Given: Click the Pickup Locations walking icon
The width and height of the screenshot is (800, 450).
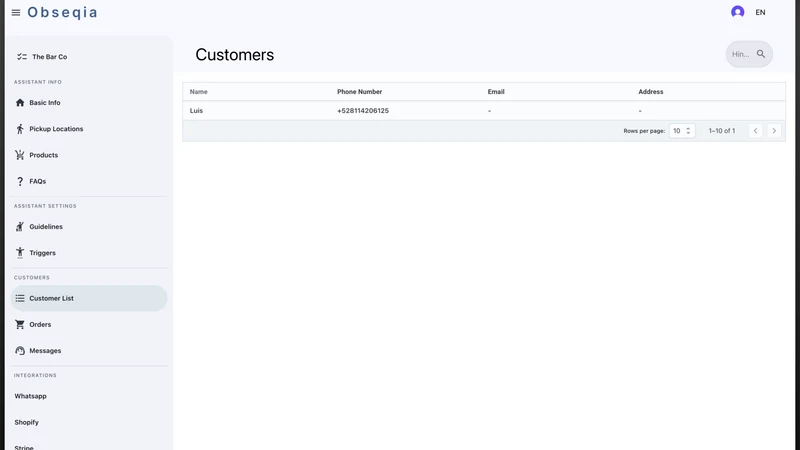Looking at the screenshot, I should click(20, 129).
